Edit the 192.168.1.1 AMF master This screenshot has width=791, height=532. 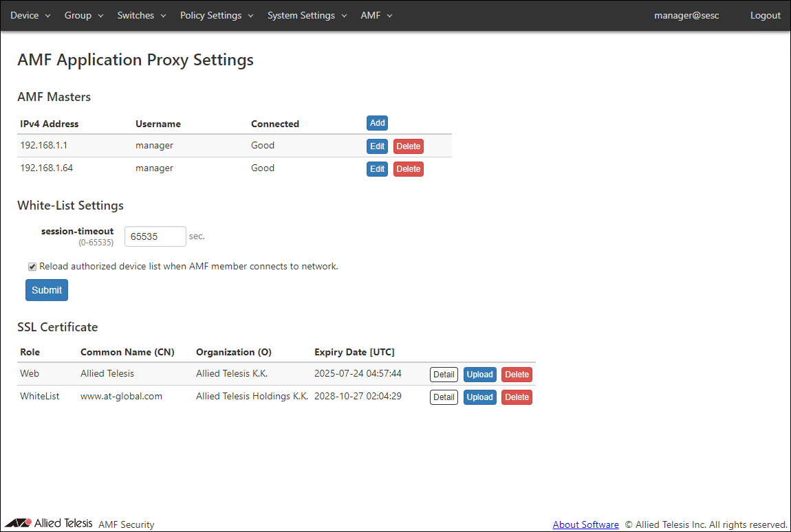tap(377, 146)
